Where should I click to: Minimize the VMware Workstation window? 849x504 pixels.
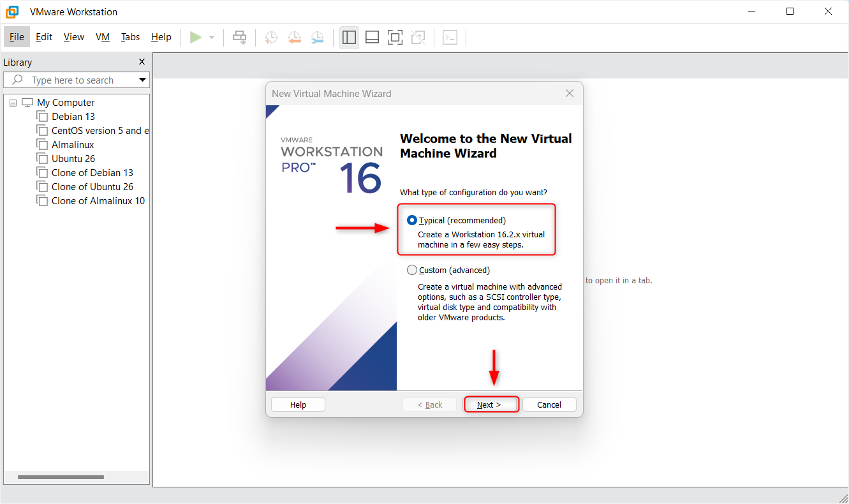752,11
